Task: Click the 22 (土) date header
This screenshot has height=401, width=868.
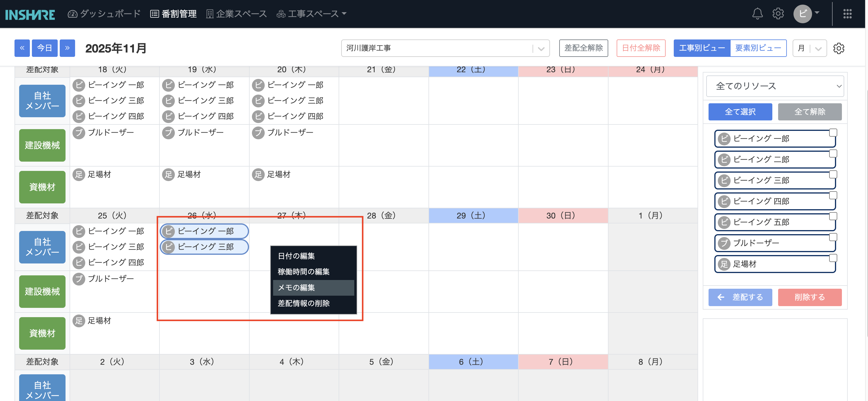Action: [x=473, y=70]
